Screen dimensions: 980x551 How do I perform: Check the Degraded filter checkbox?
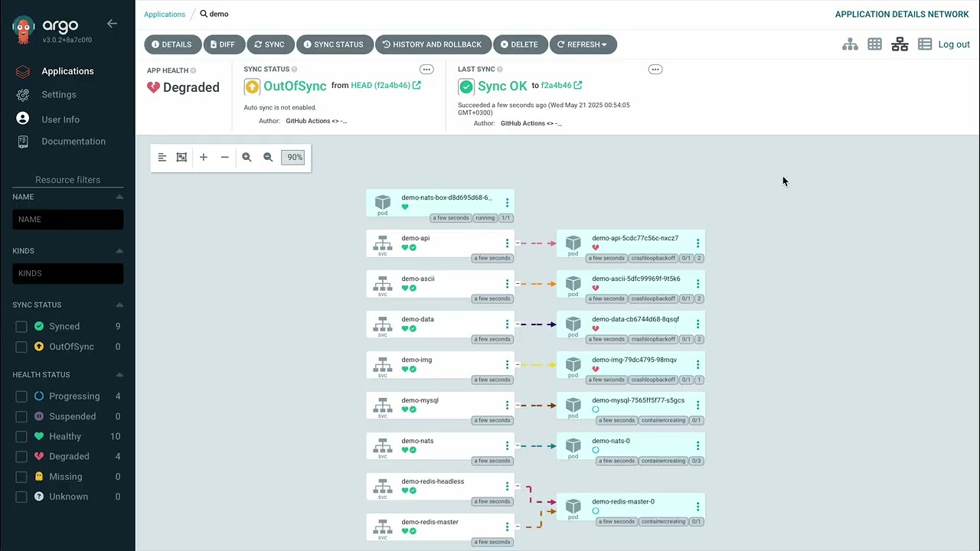[21, 456]
